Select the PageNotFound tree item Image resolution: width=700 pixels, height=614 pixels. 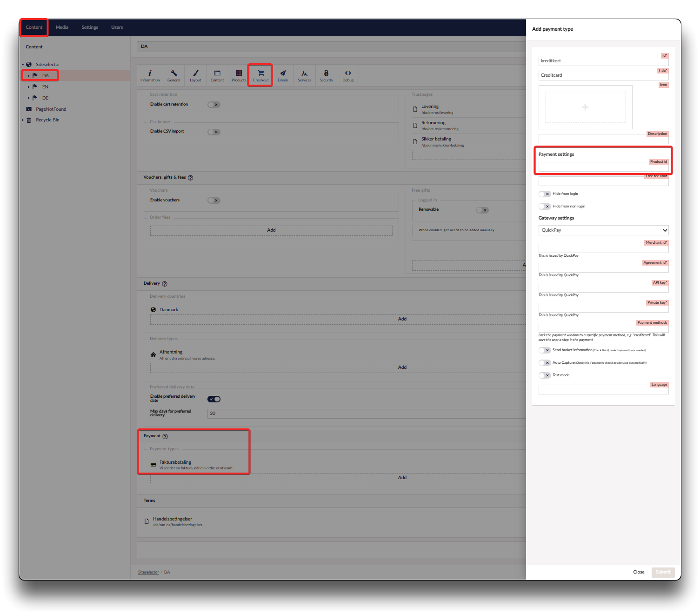point(51,109)
